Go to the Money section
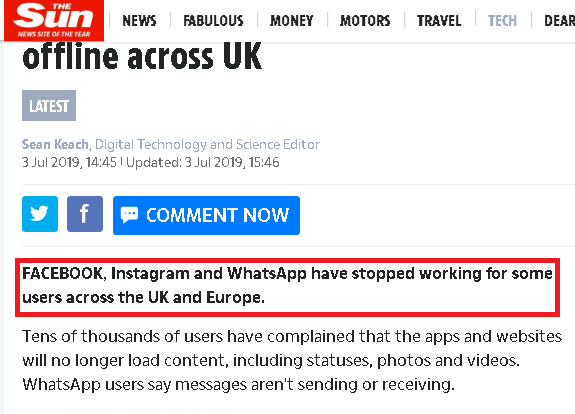Screen dimensions: 575x414 pyautogui.click(x=292, y=21)
